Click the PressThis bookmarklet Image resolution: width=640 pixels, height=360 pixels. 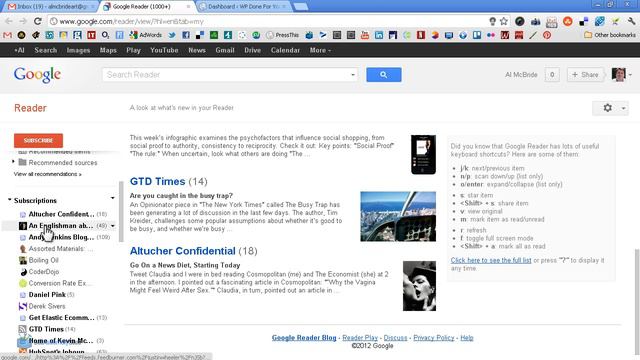click(282, 35)
